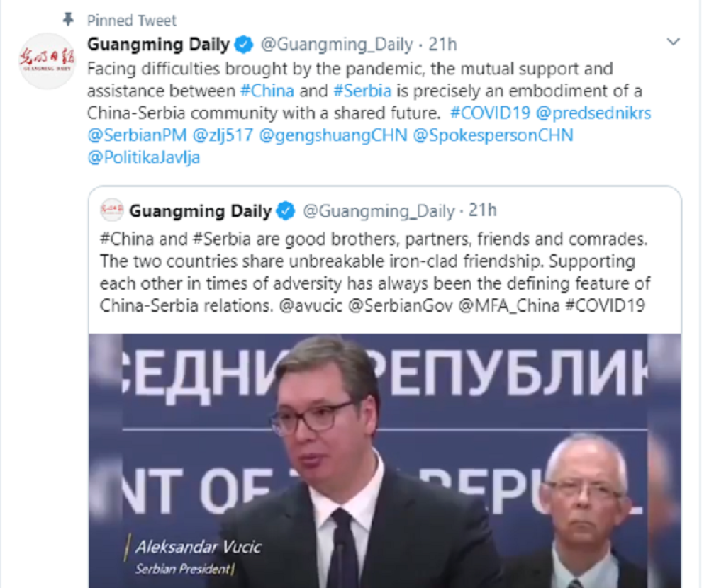Visit @PolitikaJavlja profile mention
This screenshot has width=709, height=588.
(x=144, y=157)
